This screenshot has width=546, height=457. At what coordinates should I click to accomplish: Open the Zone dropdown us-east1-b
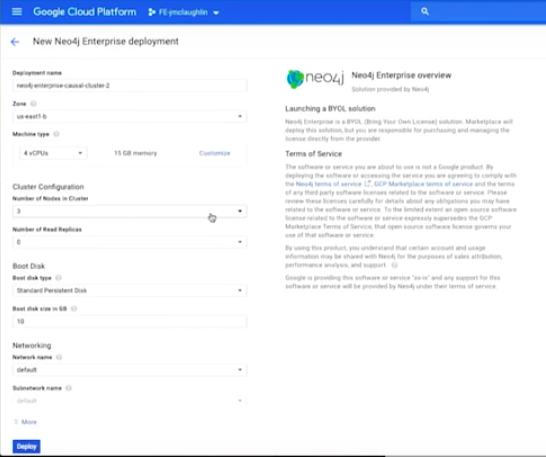(x=130, y=116)
